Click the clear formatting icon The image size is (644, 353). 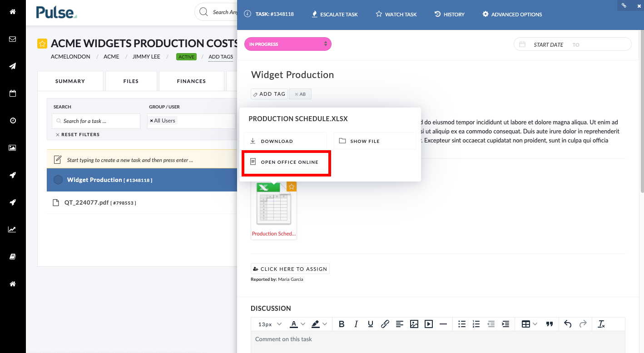601,324
